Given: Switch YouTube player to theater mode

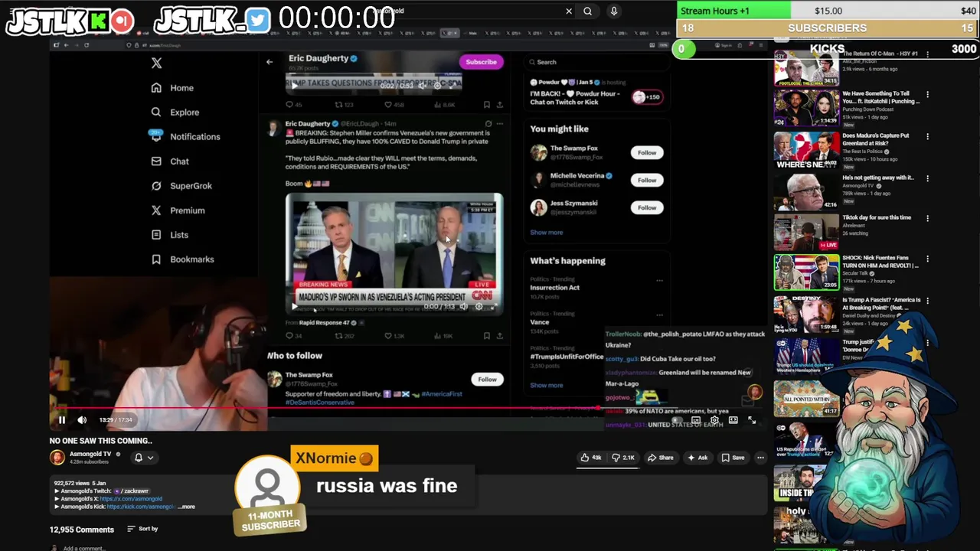Looking at the screenshot, I should click(x=733, y=420).
